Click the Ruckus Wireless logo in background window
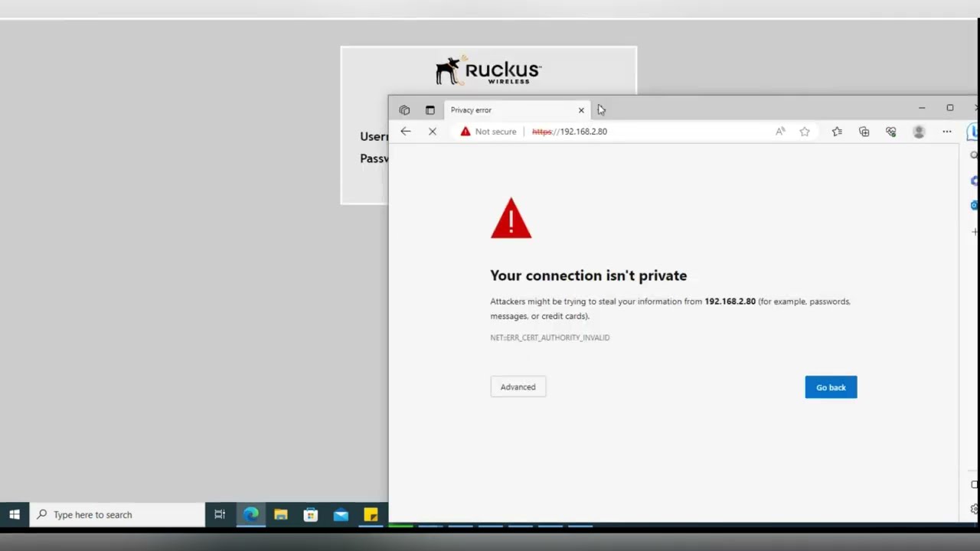Image resolution: width=980 pixels, height=551 pixels. point(488,70)
